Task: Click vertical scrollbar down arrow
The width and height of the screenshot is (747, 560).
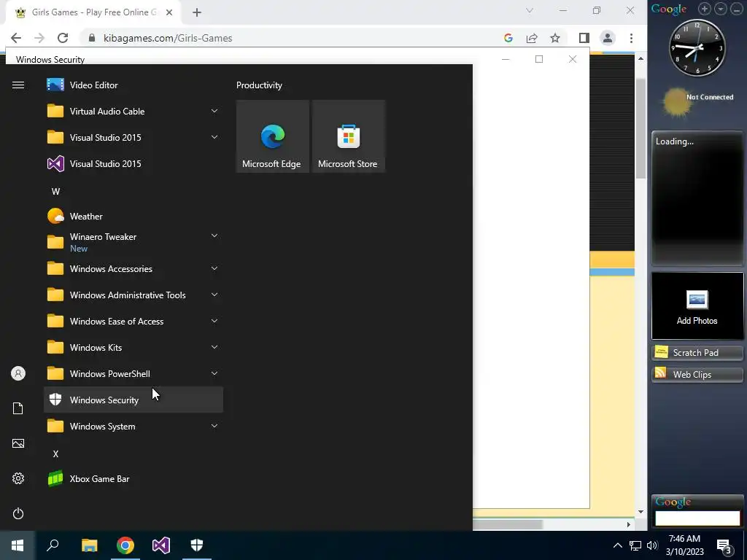Action: point(640,512)
